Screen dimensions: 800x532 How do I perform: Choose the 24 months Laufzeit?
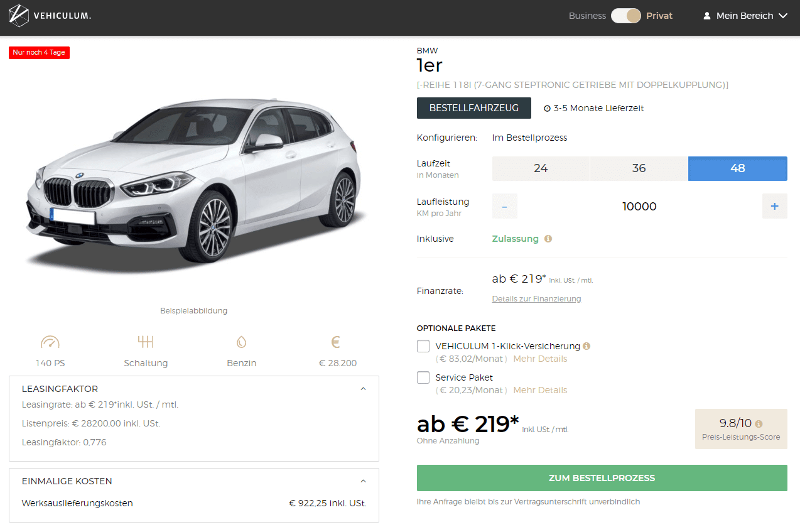coord(541,168)
